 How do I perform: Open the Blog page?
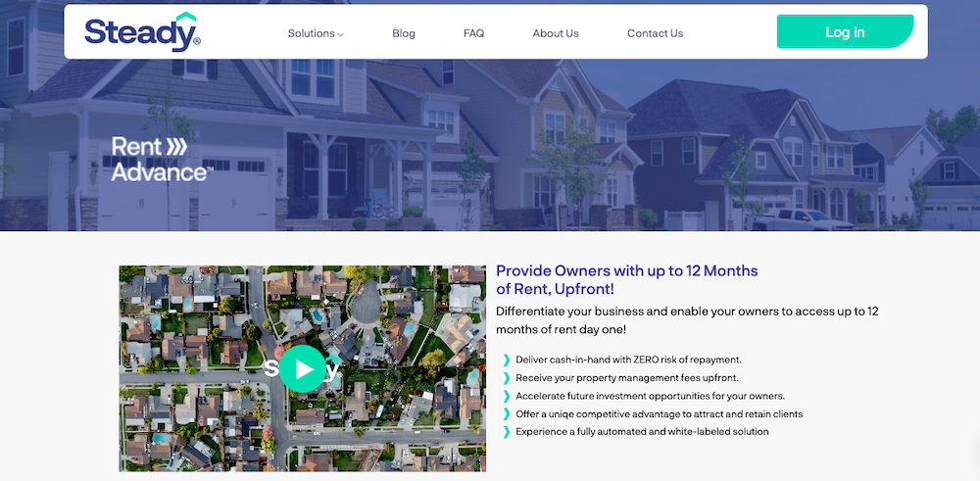pyautogui.click(x=404, y=33)
